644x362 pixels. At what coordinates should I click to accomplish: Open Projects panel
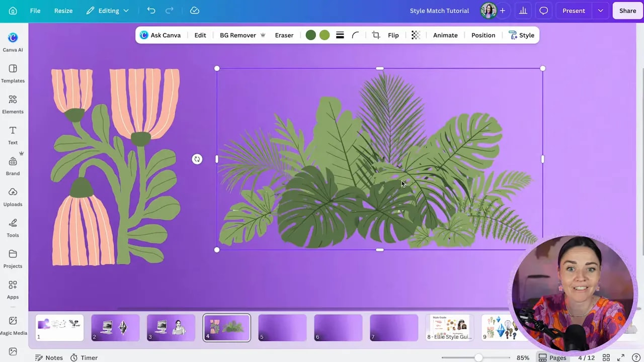pyautogui.click(x=13, y=259)
